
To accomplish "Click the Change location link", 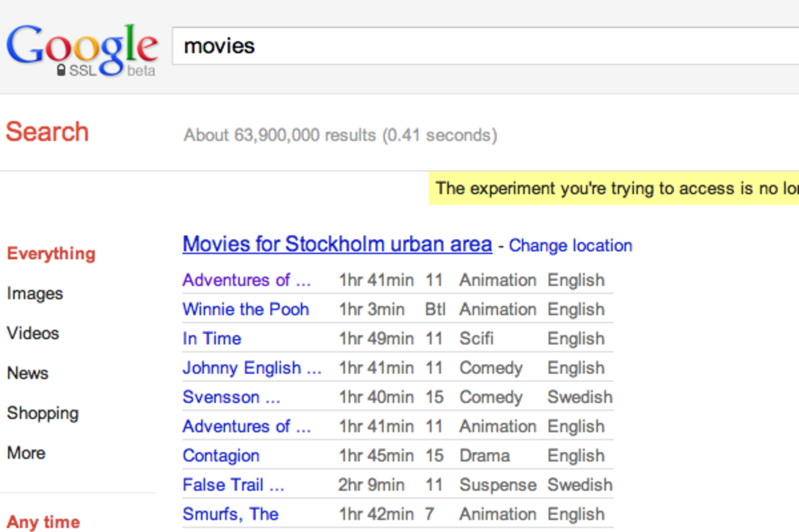I will click(570, 246).
